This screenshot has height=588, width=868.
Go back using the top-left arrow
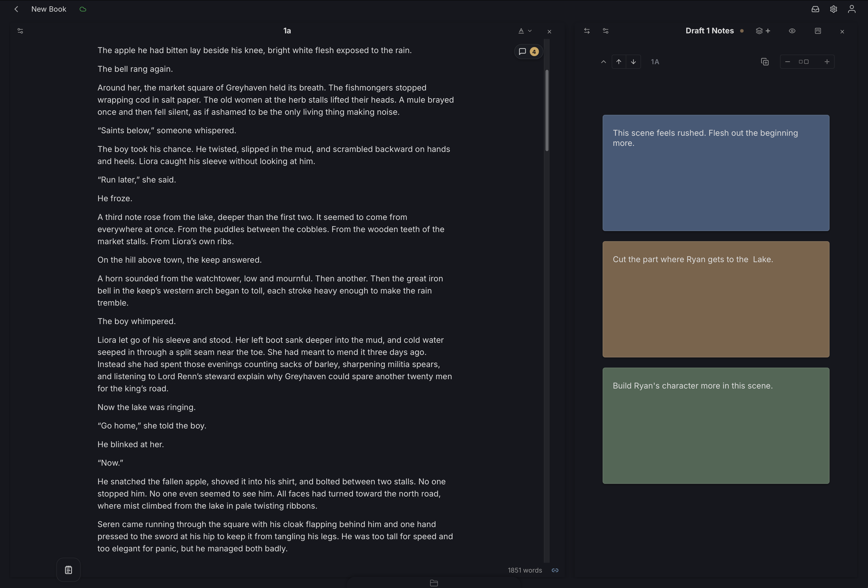[x=16, y=9]
